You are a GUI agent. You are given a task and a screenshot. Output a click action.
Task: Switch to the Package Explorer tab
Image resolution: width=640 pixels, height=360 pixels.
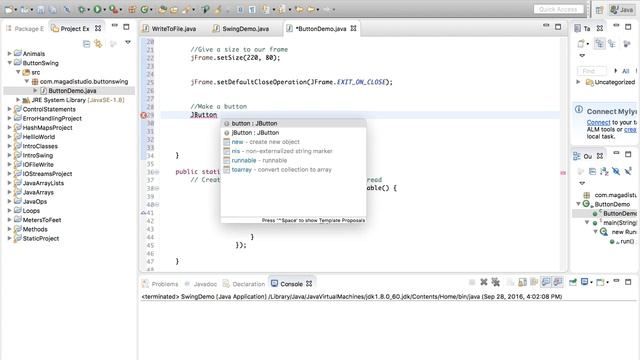pos(25,29)
